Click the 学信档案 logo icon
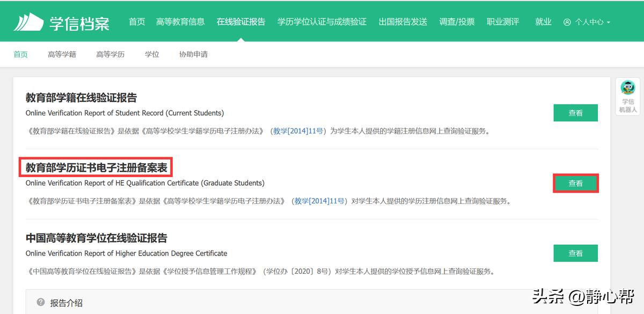The image size is (644, 314). coord(28,21)
